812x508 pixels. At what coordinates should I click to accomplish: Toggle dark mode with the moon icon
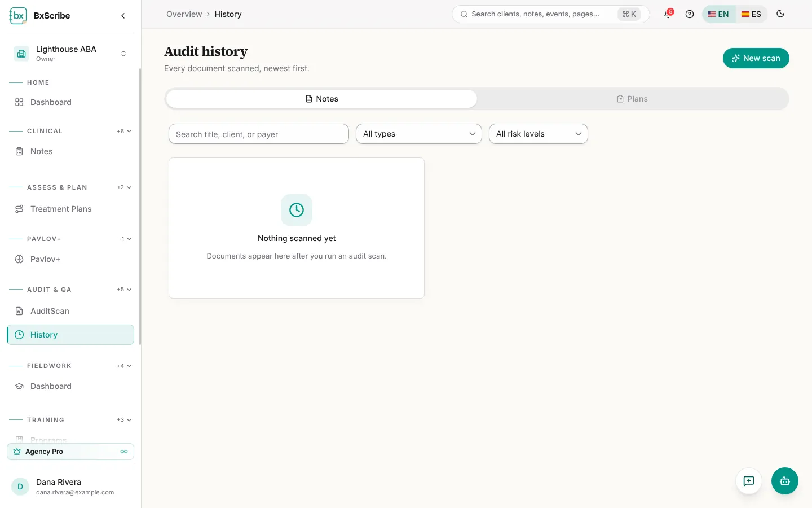[x=780, y=14]
